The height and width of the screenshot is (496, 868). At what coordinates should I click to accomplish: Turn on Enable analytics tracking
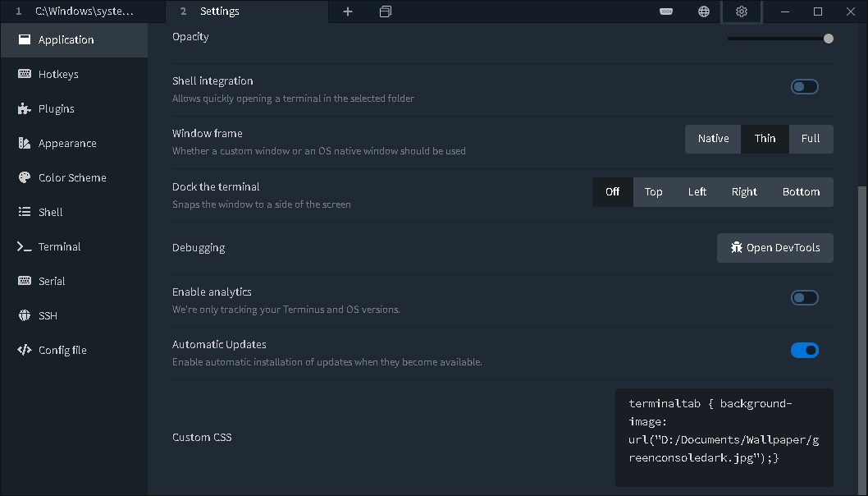[805, 297]
